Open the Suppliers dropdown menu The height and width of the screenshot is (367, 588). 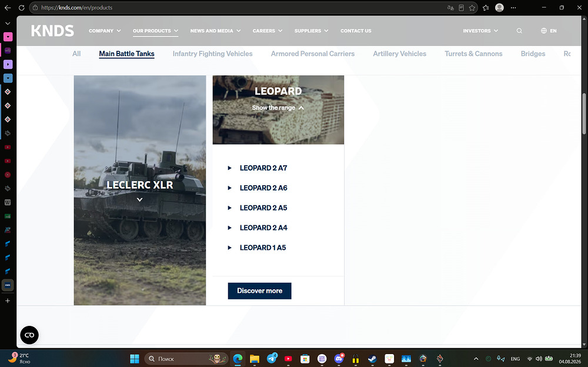[x=311, y=31]
